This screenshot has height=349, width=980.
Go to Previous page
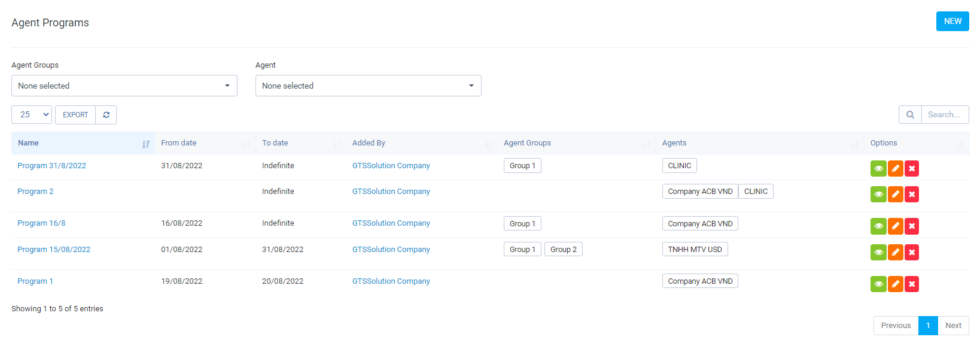coord(896,326)
